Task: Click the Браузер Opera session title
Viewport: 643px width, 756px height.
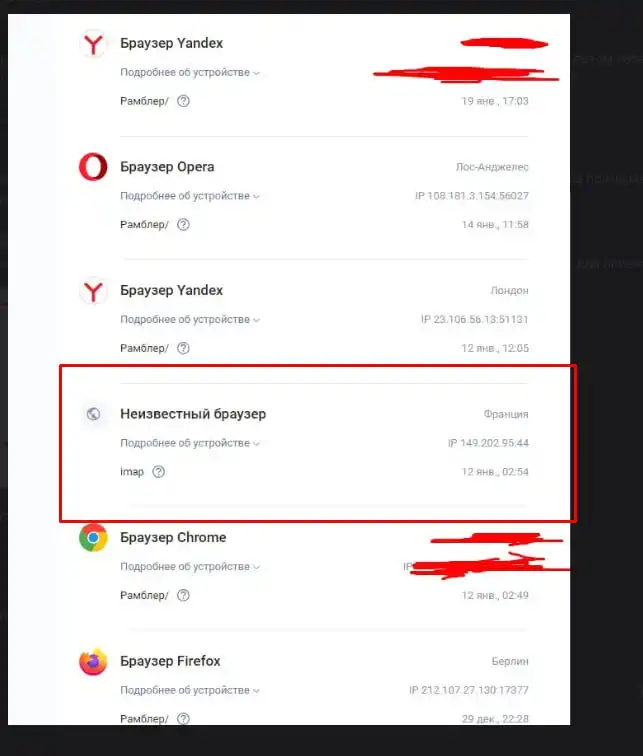Action: [167, 167]
